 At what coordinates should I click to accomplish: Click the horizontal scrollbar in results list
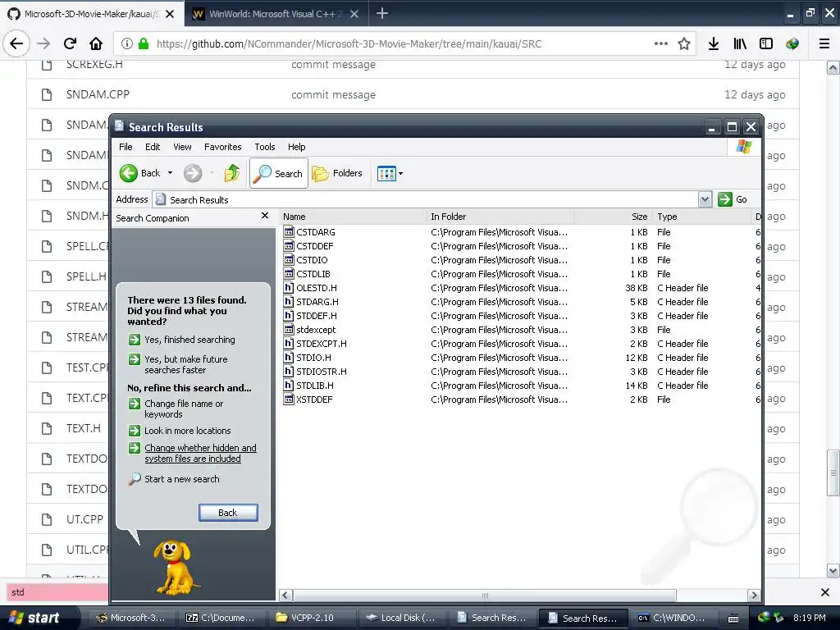(x=485, y=596)
